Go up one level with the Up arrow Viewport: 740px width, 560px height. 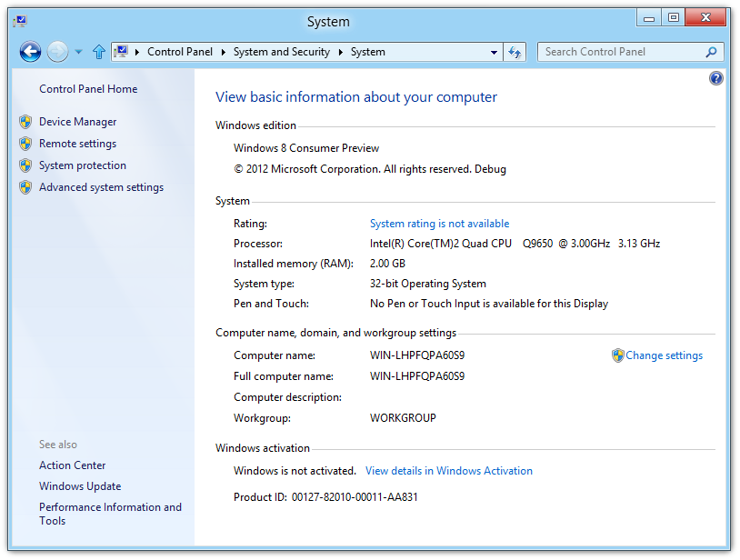coord(98,52)
